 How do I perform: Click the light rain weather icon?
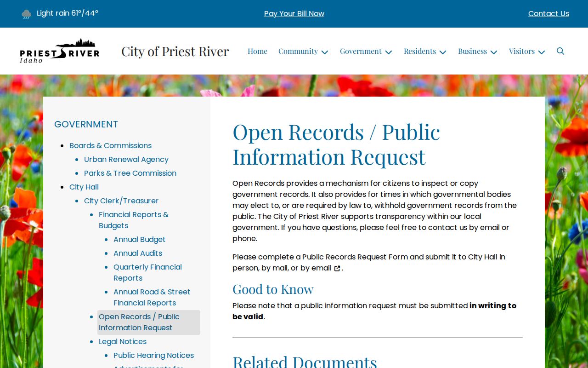tap(27, 14)
